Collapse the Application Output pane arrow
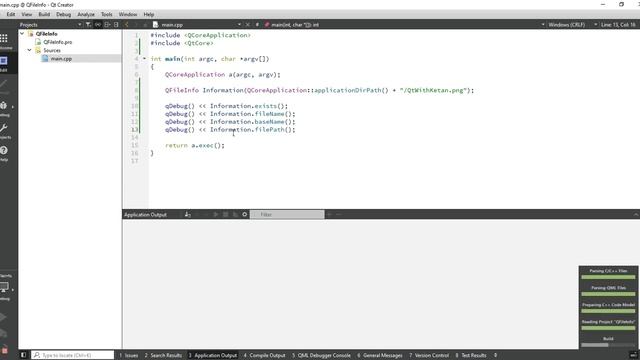This screenshot has height=360, width=640. 636,214
